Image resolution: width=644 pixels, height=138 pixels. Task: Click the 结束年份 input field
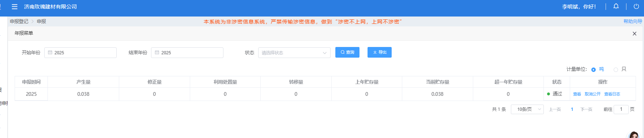187,52
